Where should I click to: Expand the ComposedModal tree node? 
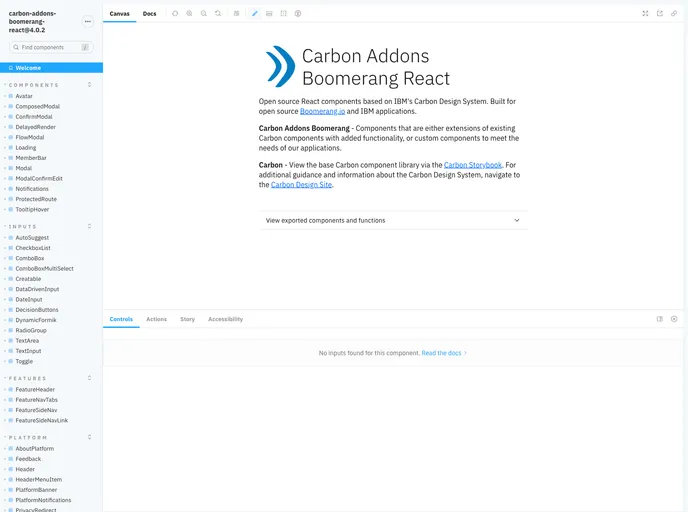coord(5,107)
